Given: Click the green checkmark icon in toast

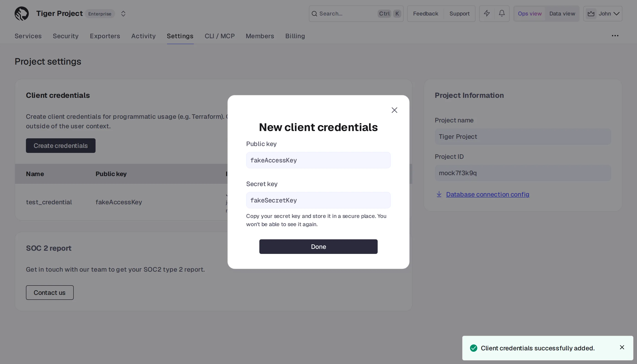Looking at the screenshot, I should pyautogui.click(x=474, y=348).
